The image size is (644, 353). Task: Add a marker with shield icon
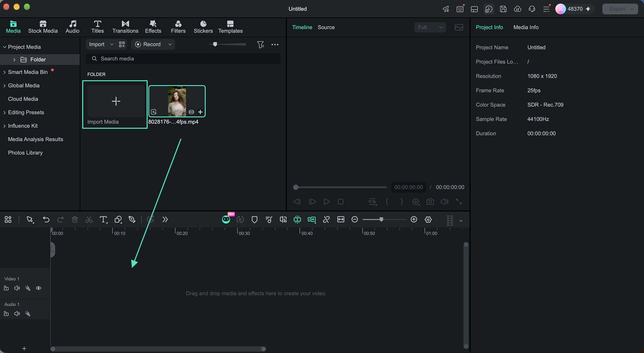(x=254, y=219)
